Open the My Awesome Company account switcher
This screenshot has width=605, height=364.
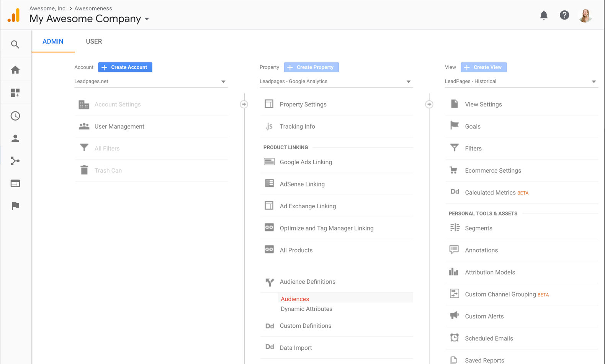tap(89, 19)
